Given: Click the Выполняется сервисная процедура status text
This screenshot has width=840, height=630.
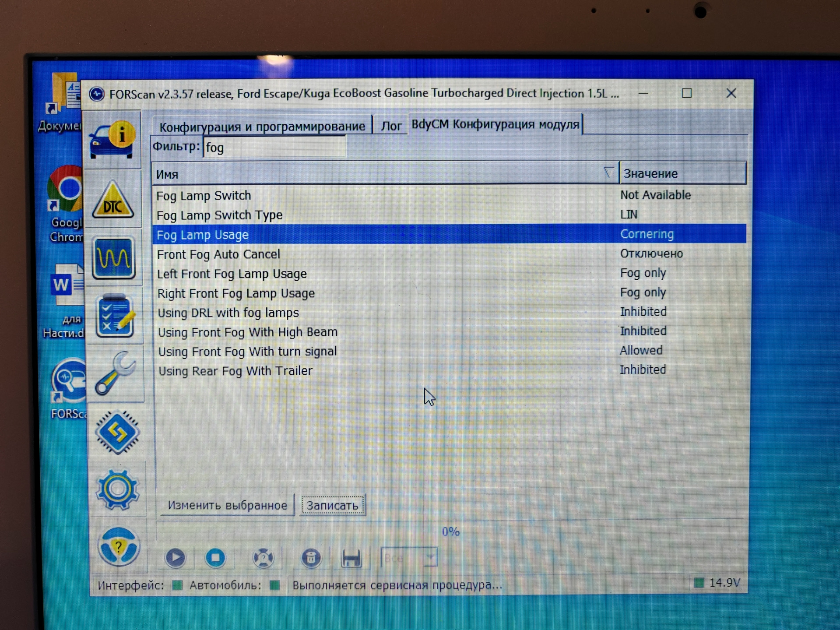Looking at the screenshot, I should pos(397,585).
